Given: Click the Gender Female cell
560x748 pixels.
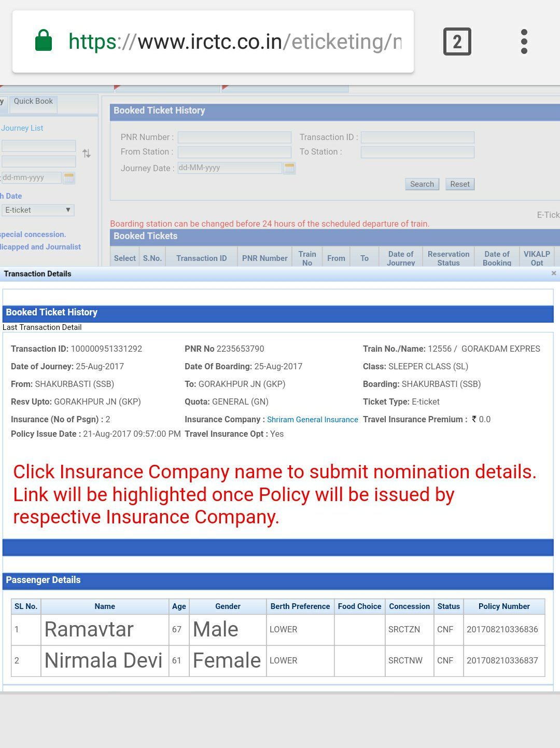Looking at the screenshot, I should [227, 660].
